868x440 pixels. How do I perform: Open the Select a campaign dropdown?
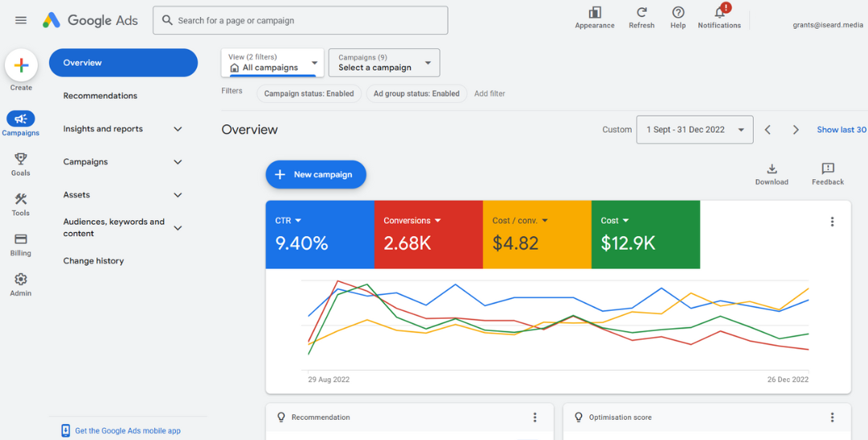[x=384, y=63]
